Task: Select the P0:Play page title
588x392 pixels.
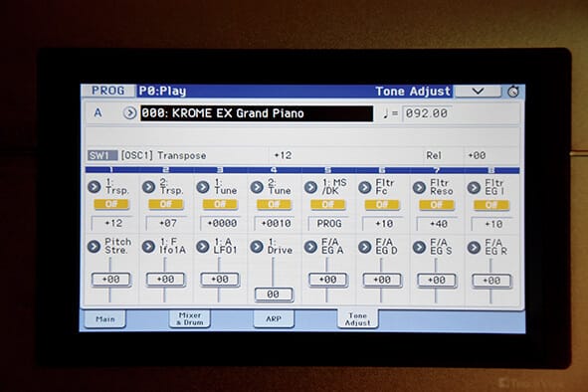Action: click(x=162, y=91)
